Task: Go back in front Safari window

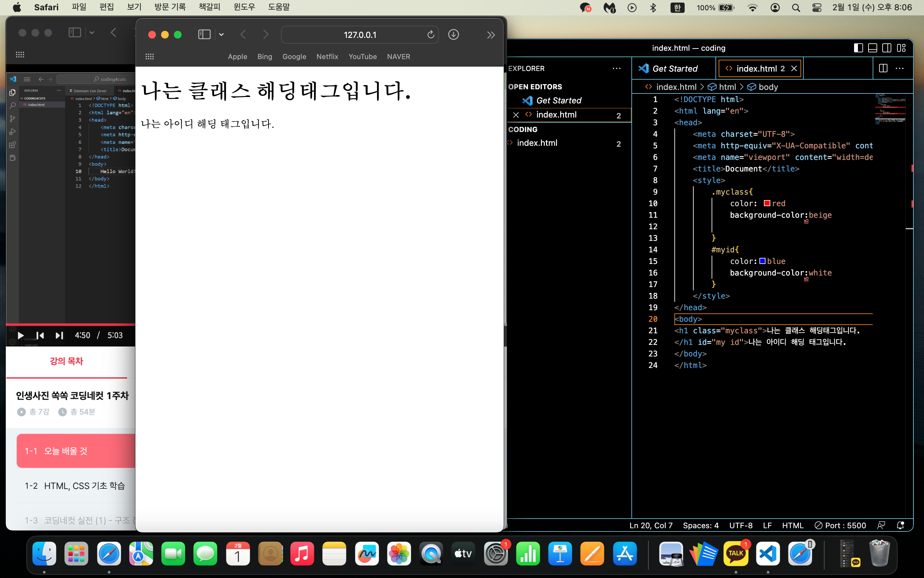Action: coord(243,35)
